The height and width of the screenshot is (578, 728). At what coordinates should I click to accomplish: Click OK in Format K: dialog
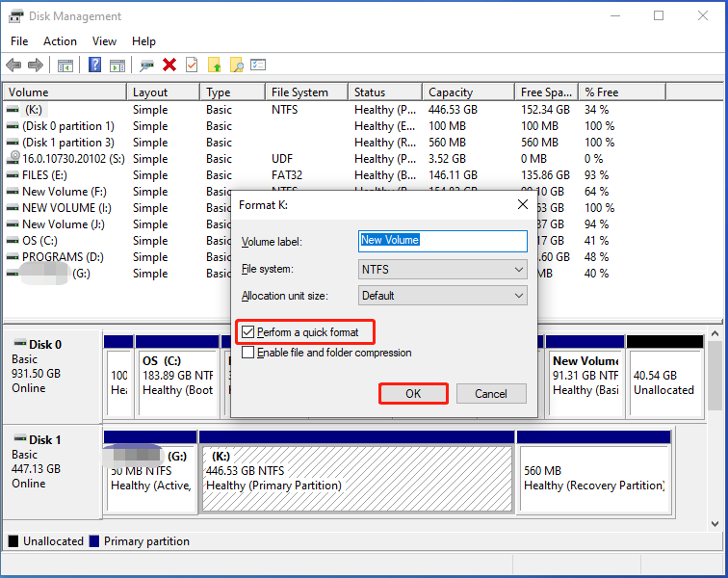tap(413, 394)
